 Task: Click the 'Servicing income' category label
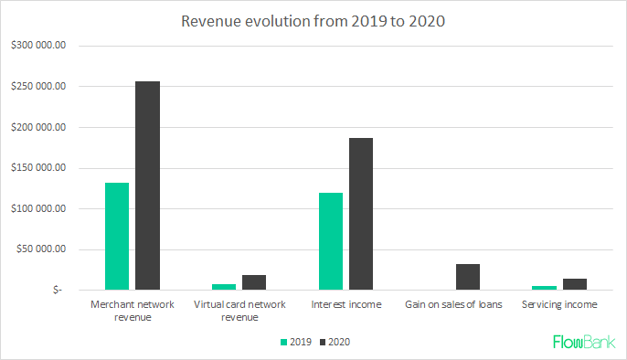point(559,305)
